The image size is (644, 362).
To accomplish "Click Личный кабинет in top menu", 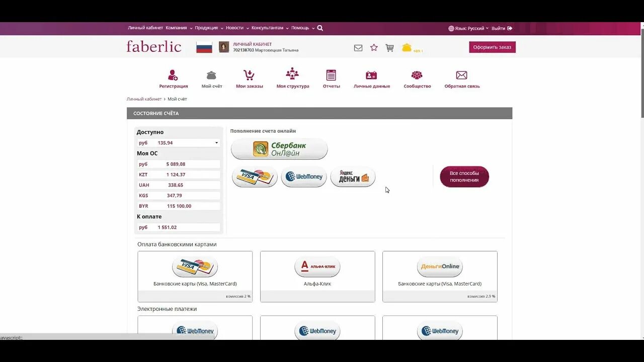I will 145,28.
